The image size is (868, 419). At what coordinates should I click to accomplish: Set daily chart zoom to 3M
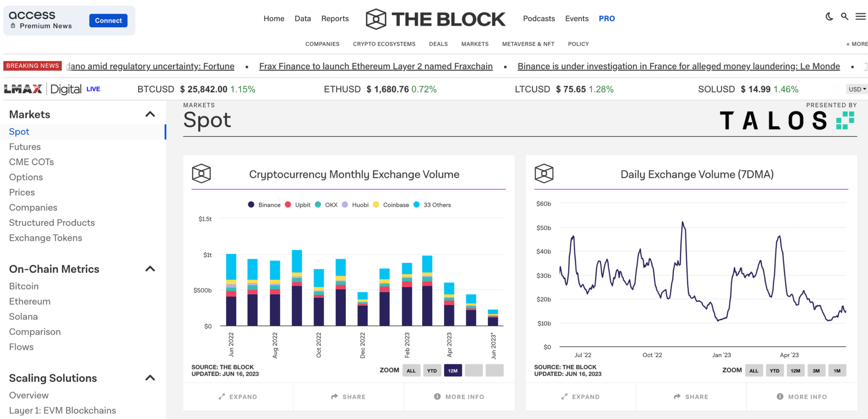[x=816, y=370]
